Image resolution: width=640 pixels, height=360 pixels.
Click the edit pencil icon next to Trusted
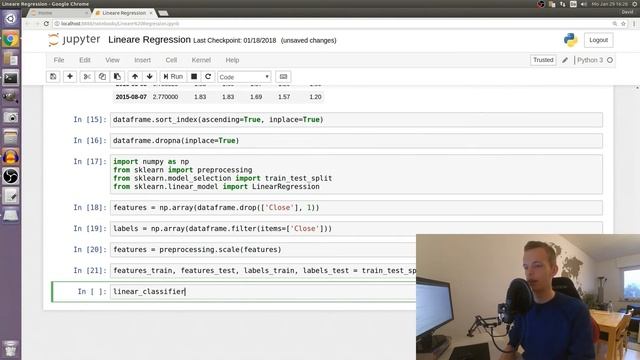coord(565,60)
